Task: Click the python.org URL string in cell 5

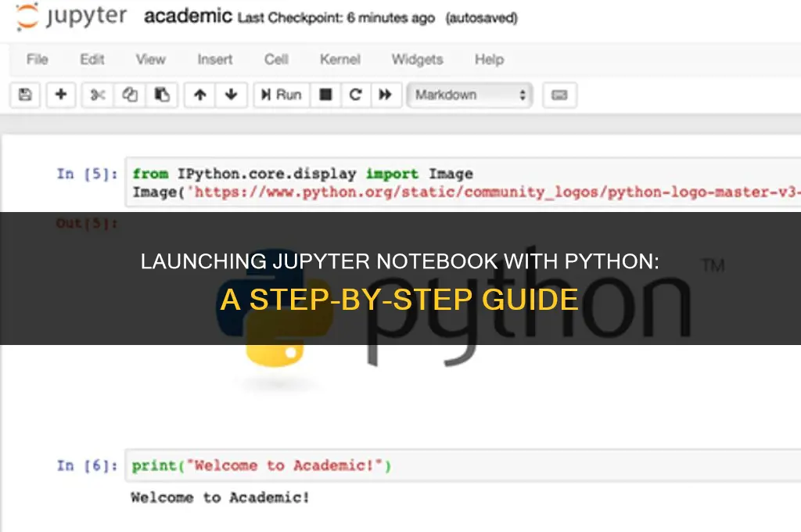Action: [x=494, y=192]
